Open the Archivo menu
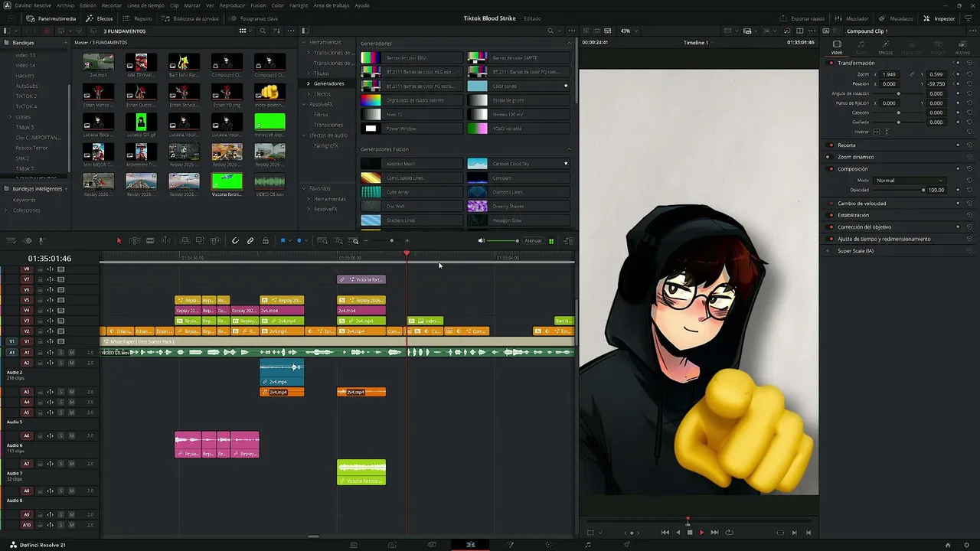This screenshot has width=980, height=551. (x=65, y=5)
